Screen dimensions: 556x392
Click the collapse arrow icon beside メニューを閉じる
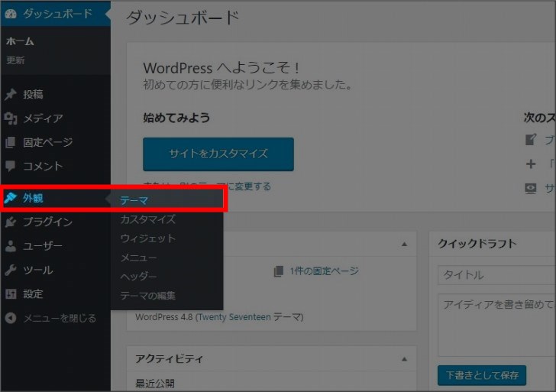[11, 318]
